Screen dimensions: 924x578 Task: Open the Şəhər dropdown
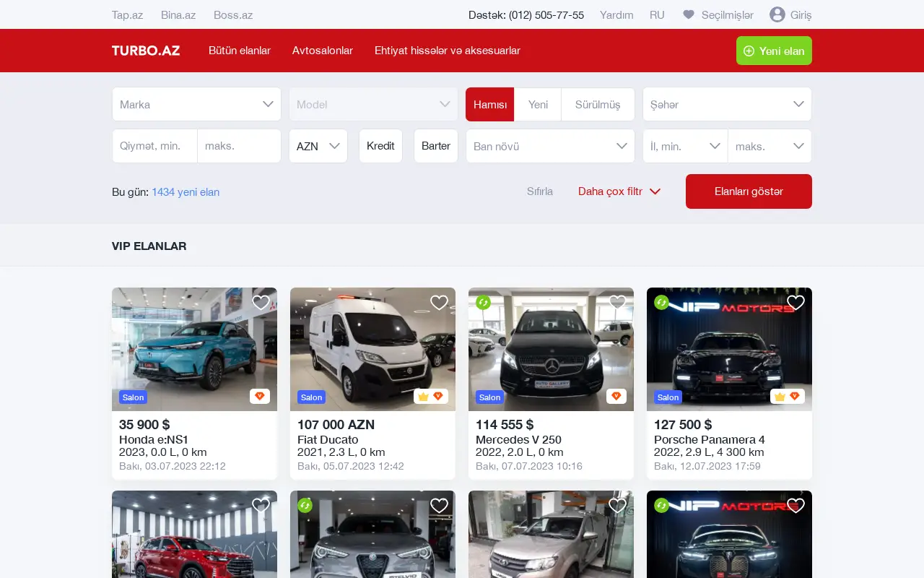pyautogui.click(x=727, y=105)
